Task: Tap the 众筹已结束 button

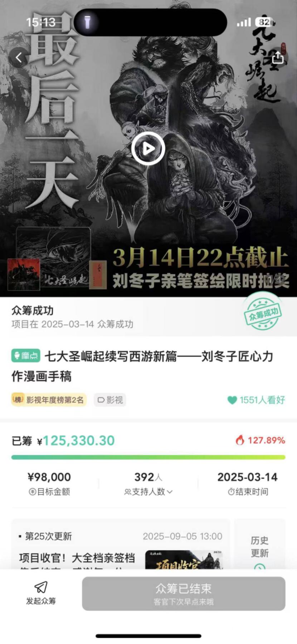Action: point(184,594)
